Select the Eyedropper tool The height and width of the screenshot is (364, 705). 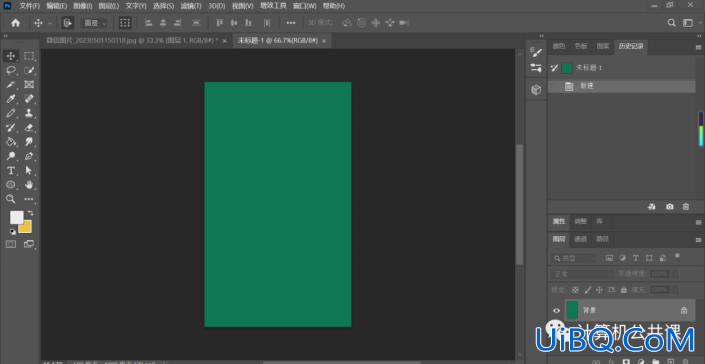click(11, 99)
